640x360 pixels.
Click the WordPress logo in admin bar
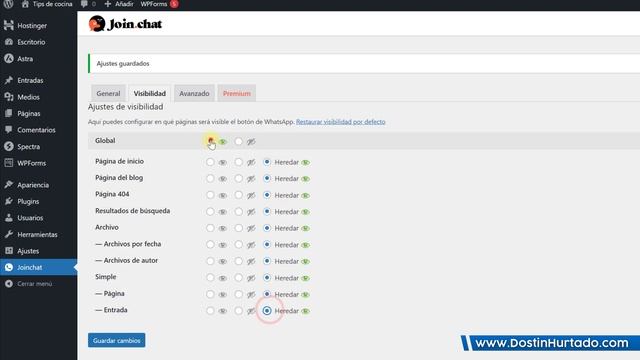click(9, 4)
